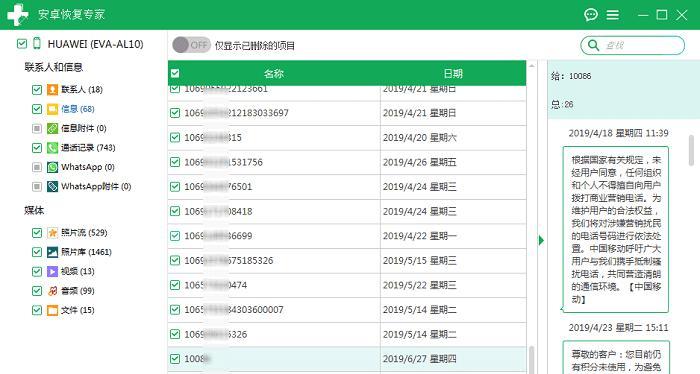700x374 pixels.
Task: Uncheck the row dated 2019/6/27 星期四
Action: click(x=175, y=359)
